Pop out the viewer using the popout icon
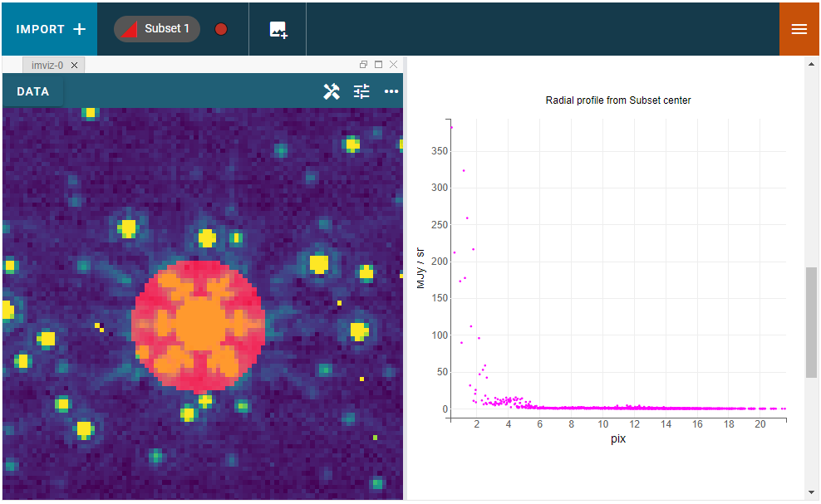Image resolution: width=821 pixels, height=504 pixels. [363, 64]
